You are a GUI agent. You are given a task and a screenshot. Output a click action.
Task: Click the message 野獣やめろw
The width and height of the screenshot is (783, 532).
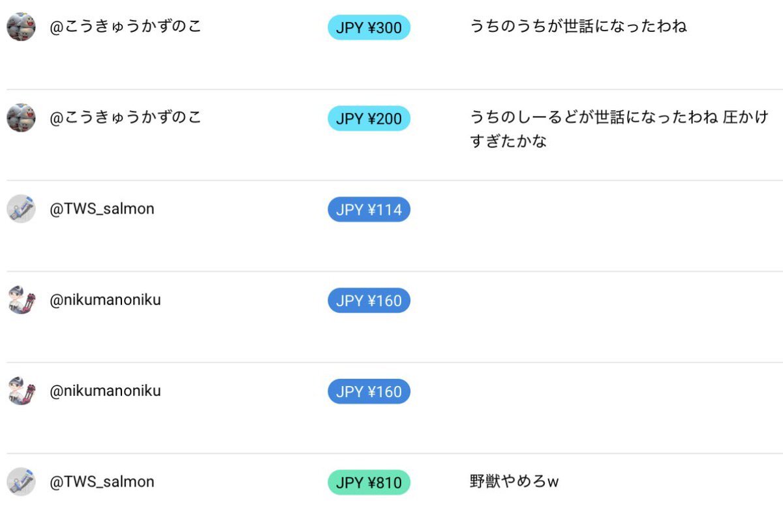pyautogui.click(x=514, y=482)
